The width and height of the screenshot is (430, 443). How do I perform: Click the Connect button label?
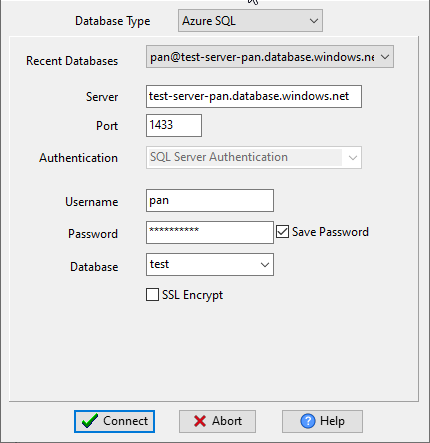click(x=125, y=421)
